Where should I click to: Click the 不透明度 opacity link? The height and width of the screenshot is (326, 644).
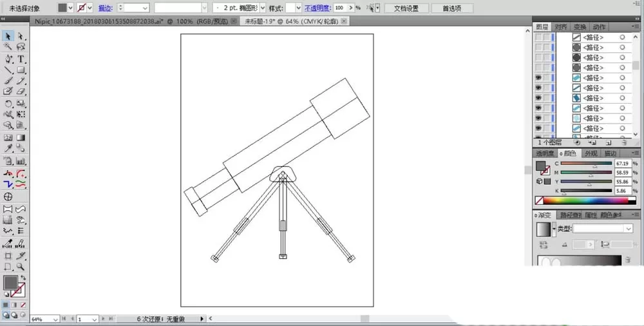317,8
